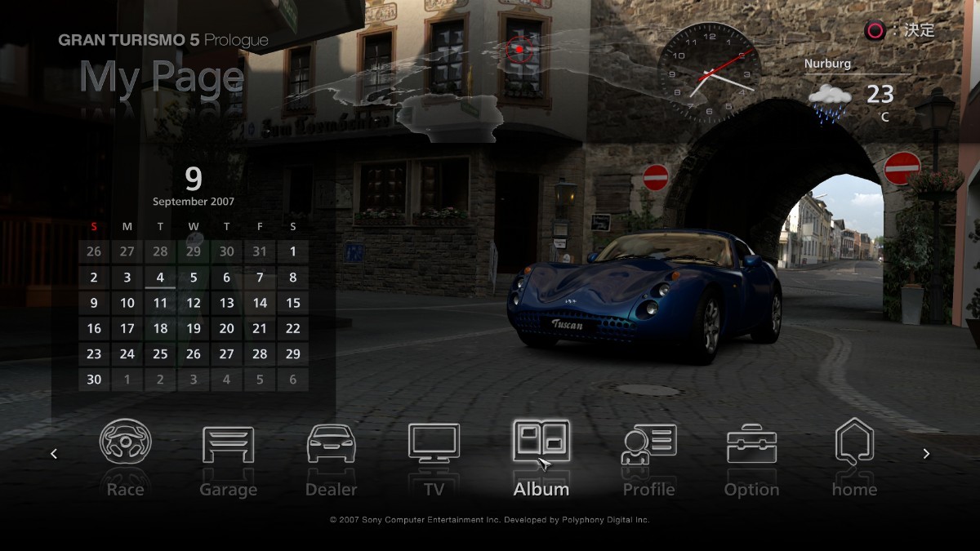The width and height of the screenshot is (980, 551).
Task: Open the Race steering wheel icon
Action: click(125, 442)
